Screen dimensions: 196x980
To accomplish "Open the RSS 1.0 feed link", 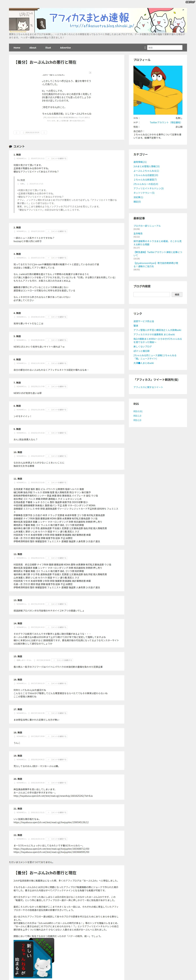I will coord(137,416).
